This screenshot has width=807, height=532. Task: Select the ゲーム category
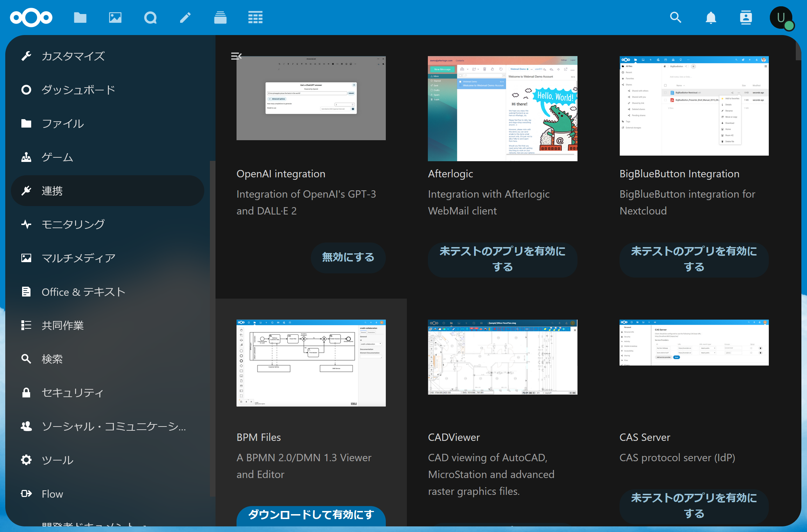tap(108, 157)
